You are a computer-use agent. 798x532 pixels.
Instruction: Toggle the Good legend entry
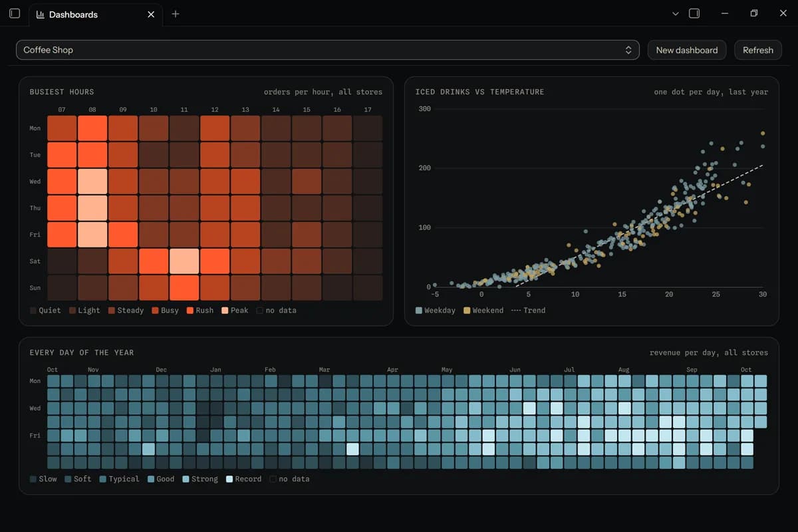click(161, 479)
